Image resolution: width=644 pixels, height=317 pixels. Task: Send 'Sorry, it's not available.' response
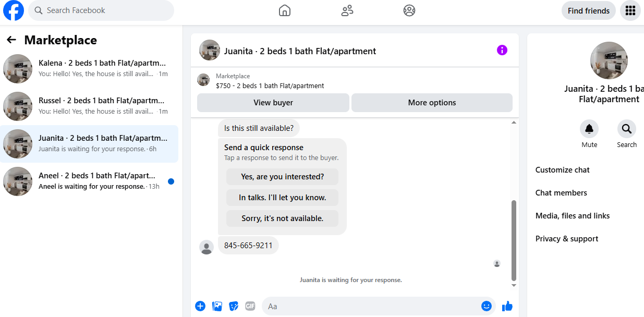pyautogui.click(x=282, y=218)
